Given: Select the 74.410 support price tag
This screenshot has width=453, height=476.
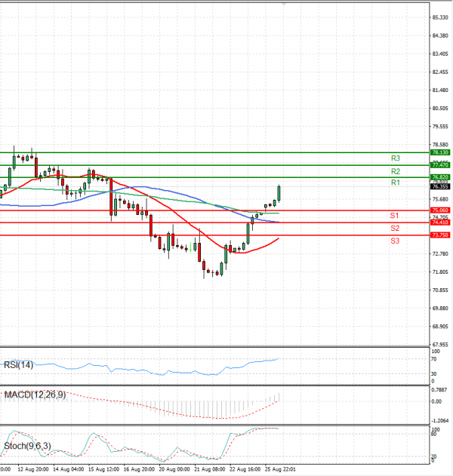Looking at the screenshot, I should 440,223.
